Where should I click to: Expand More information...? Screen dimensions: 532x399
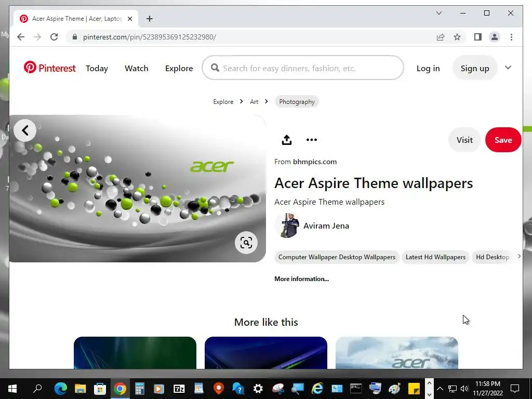pyautogui.click(x=301, y=279)
